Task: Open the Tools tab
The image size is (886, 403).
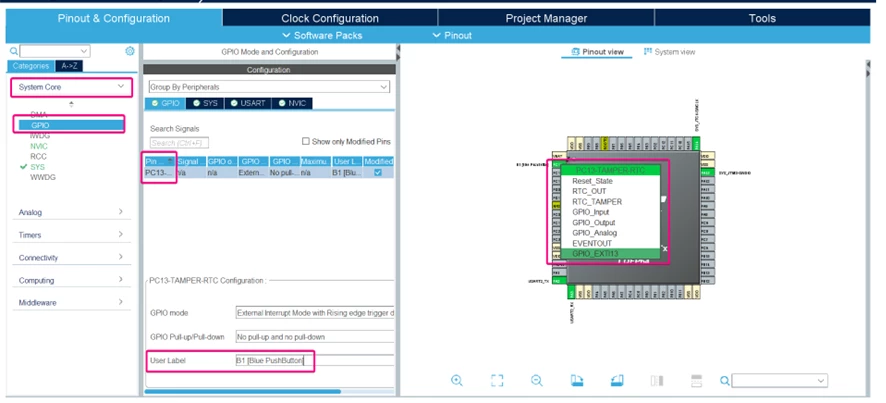Action: (762, 18)
